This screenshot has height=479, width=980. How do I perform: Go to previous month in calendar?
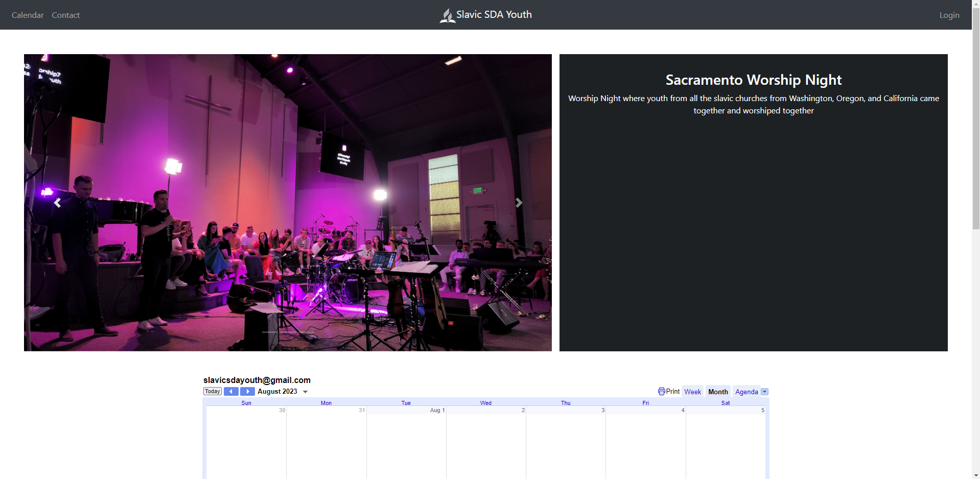coord(231,392)
